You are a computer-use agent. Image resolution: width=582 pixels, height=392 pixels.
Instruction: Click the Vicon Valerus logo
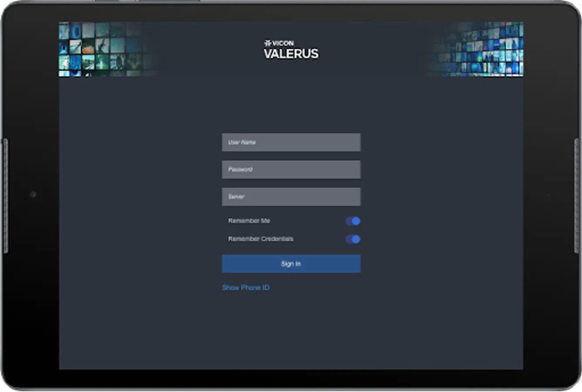(291, 50)
